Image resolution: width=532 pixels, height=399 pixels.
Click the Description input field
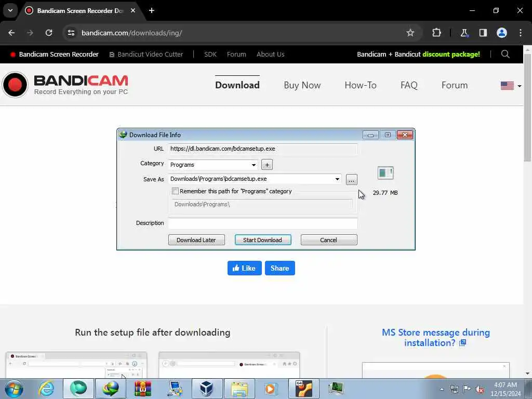pyautogui.click(x=263, y=223)
